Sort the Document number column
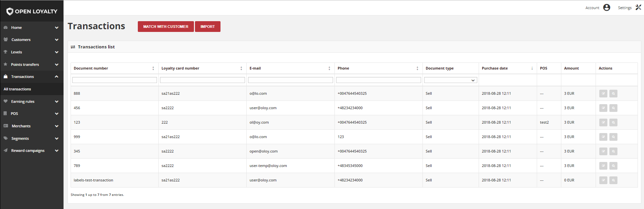 coord(153,68)
